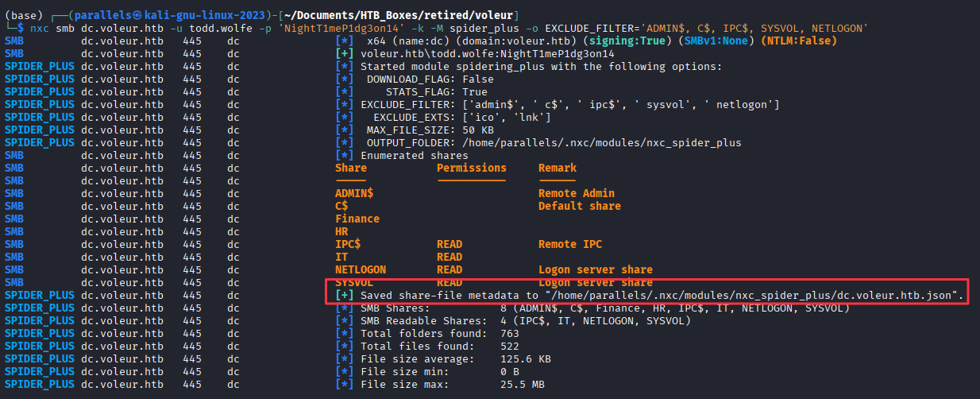Click the Remark column header
This screenshot has height=399, width=980.
coord(558,168)
